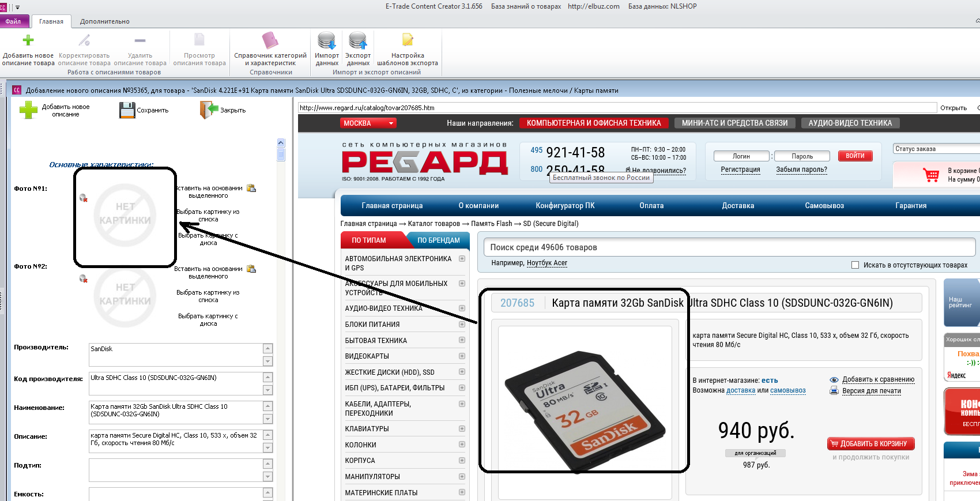Open 'Настройка шаблонов экспорта' icon

[408, 40]
